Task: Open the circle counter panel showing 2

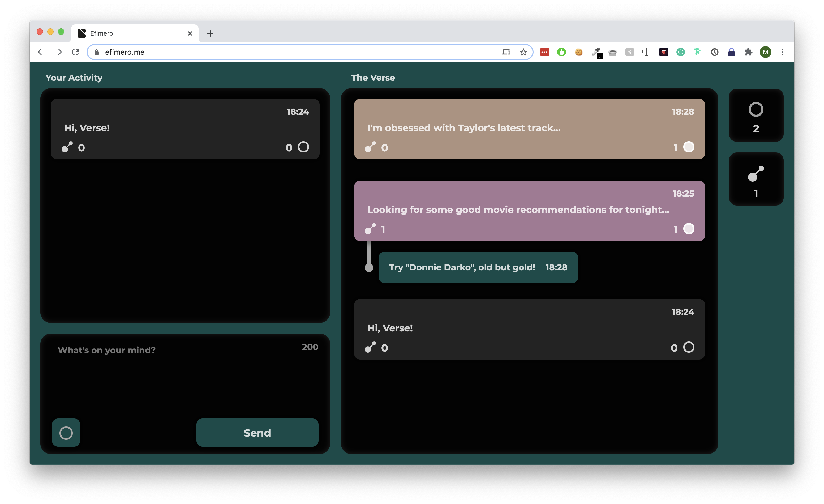Action: click(x=756, y=115)
